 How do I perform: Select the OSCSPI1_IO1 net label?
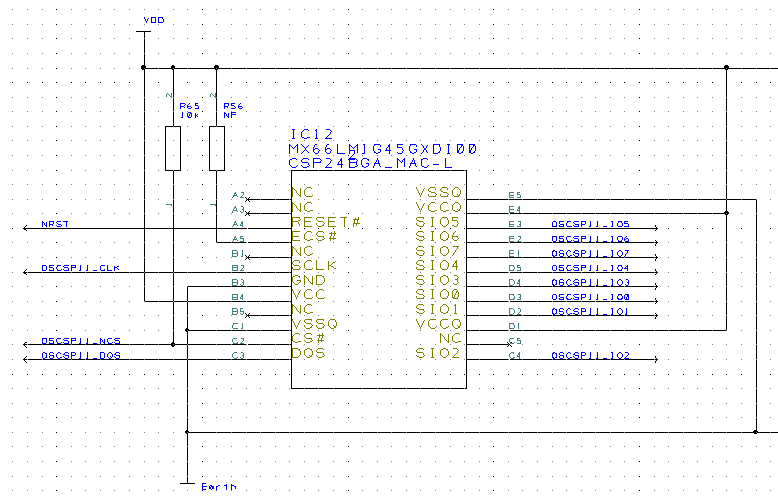click(x=590, y=311)
